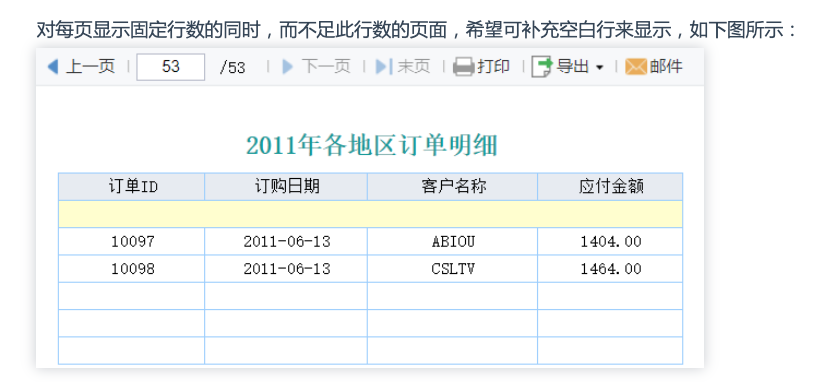Click customer name CSLTV
The image size is (816, 382).
[x=452, y=269]
